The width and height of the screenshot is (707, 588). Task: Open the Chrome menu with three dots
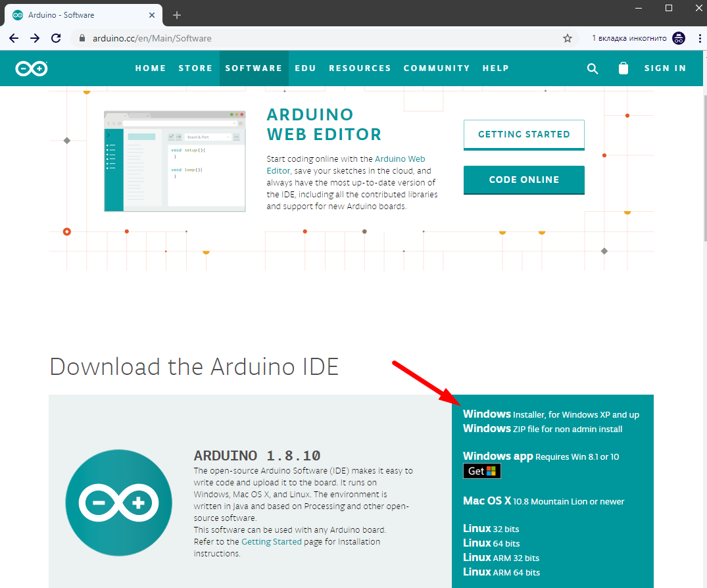click(699, 38)
